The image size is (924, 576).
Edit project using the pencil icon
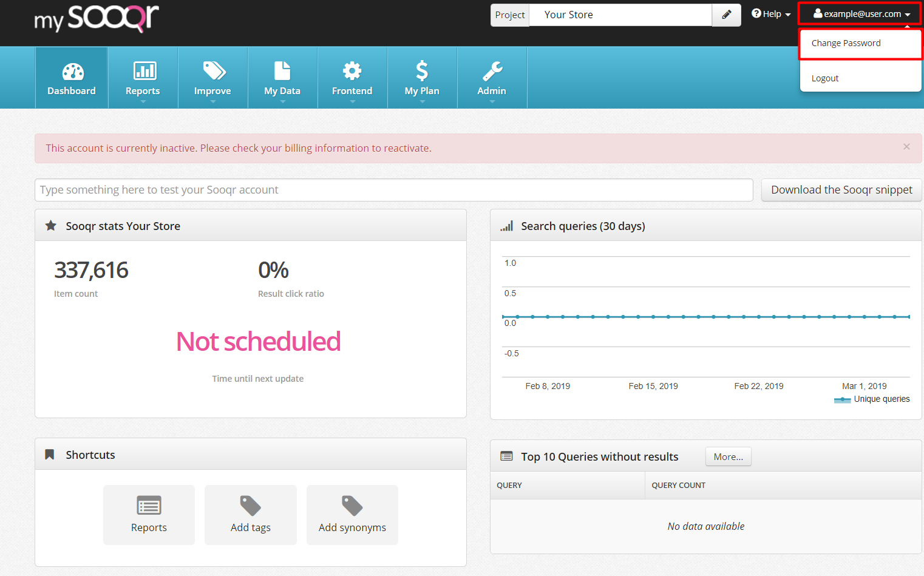coord(727,15)
